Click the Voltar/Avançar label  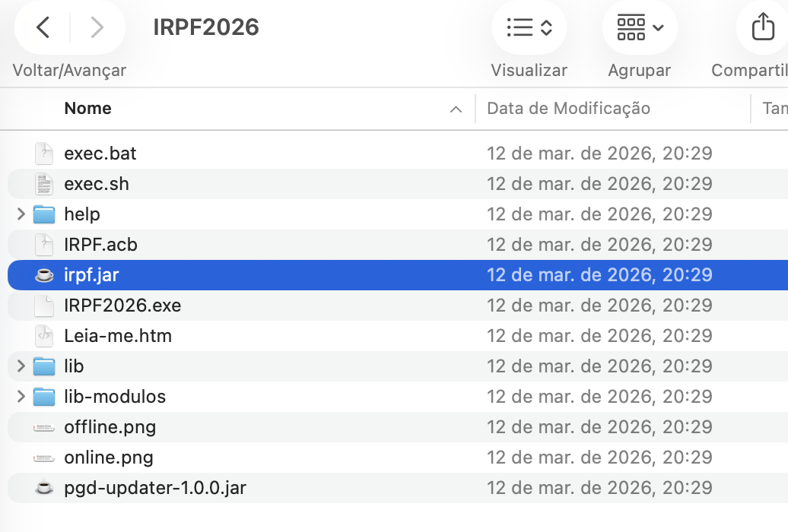point(69,71)
